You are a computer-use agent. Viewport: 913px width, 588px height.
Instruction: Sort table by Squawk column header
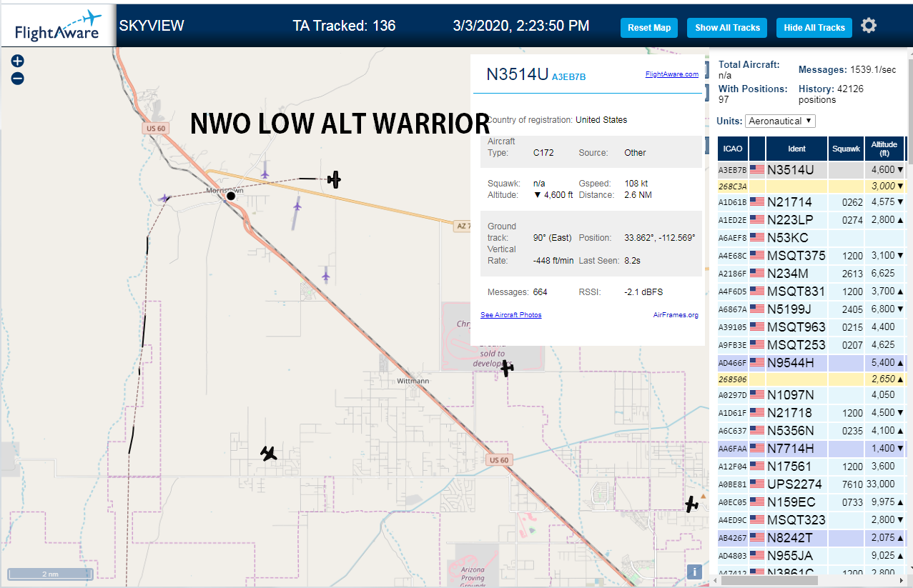coord(846,149)
